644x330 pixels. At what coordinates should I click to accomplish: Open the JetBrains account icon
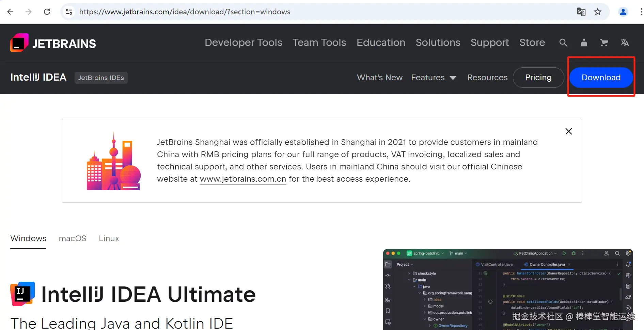tap(584, 43)
